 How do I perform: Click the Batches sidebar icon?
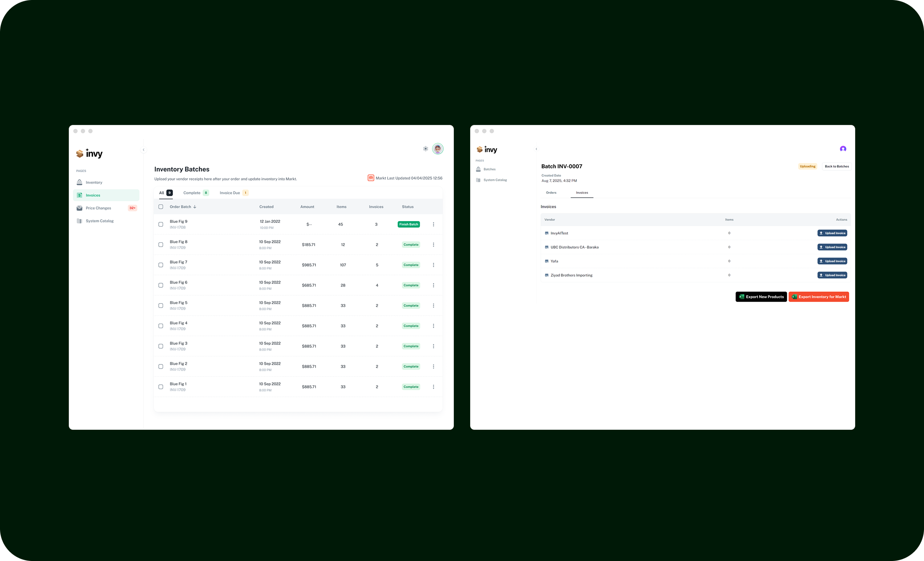[478, 169]
